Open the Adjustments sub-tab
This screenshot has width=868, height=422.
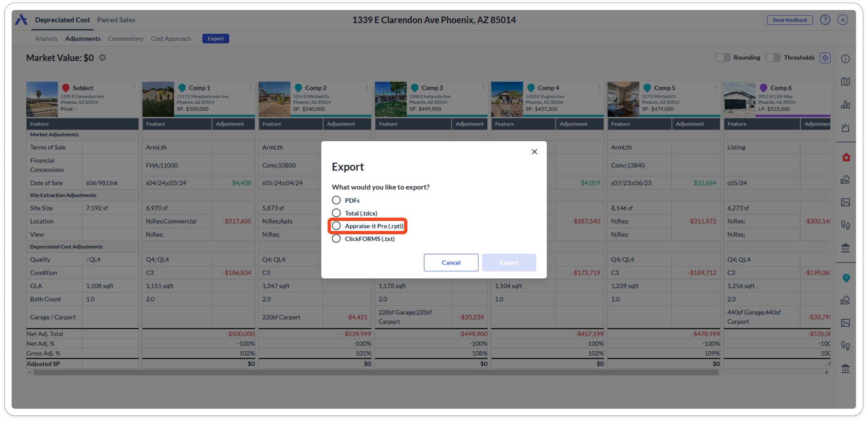coord(83,39)
